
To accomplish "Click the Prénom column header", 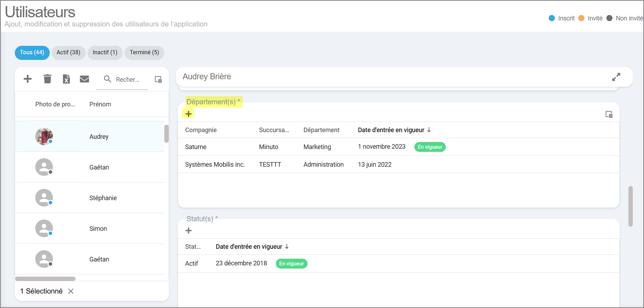I will [100, 104].
